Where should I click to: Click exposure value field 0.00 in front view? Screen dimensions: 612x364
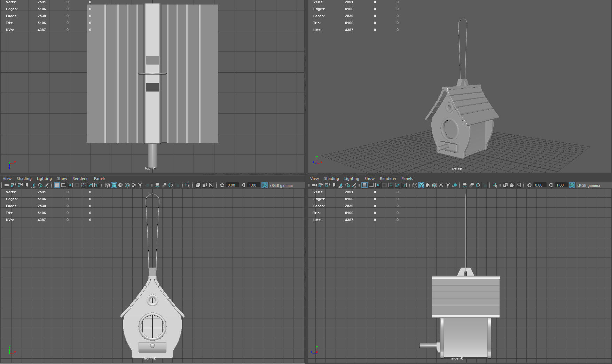[x=232, y=185]
